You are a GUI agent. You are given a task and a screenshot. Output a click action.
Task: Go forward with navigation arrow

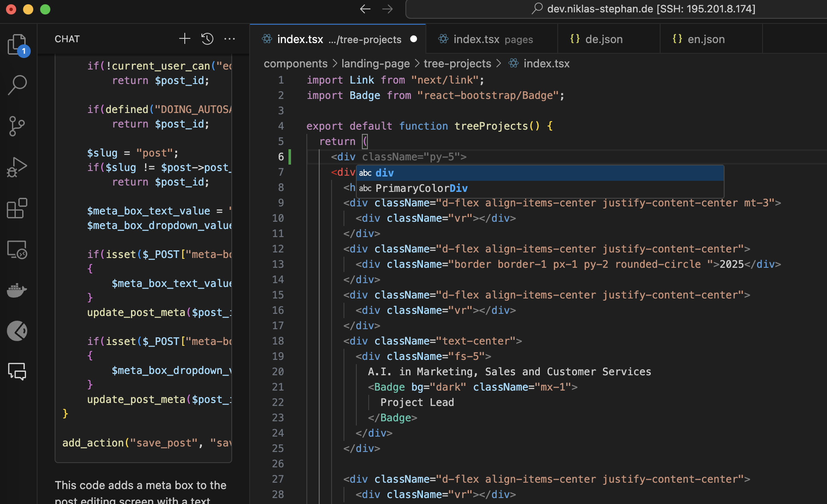(387, 9)
